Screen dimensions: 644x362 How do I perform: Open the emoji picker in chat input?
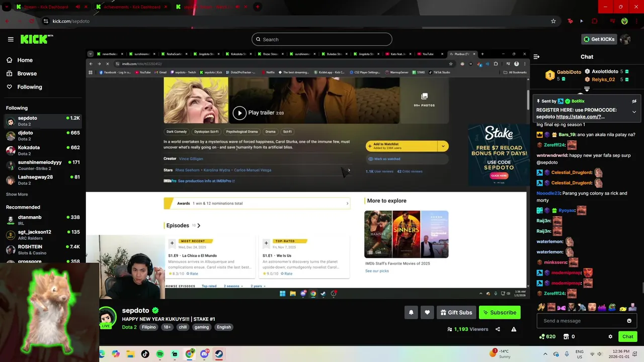click(629, 321)
